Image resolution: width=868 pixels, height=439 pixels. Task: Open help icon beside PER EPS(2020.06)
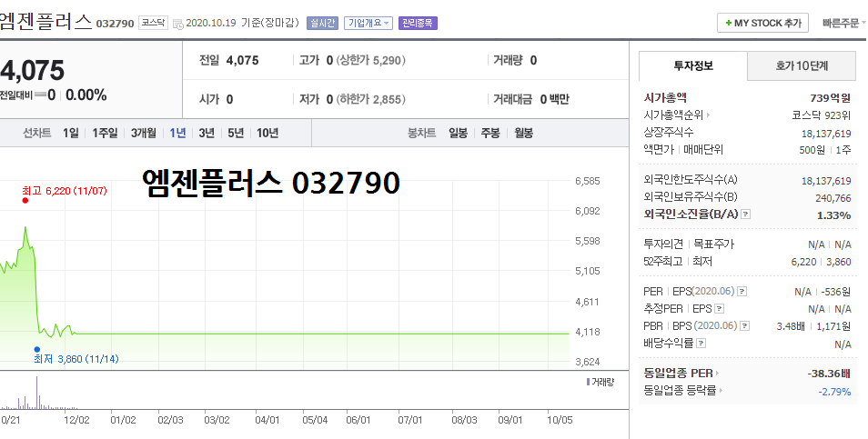(742, 292)
